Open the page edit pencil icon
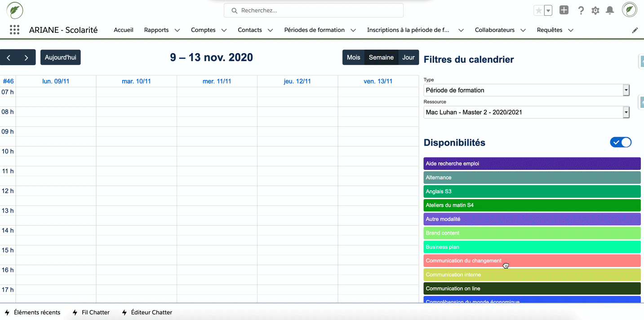 click(x=635, y=30)
